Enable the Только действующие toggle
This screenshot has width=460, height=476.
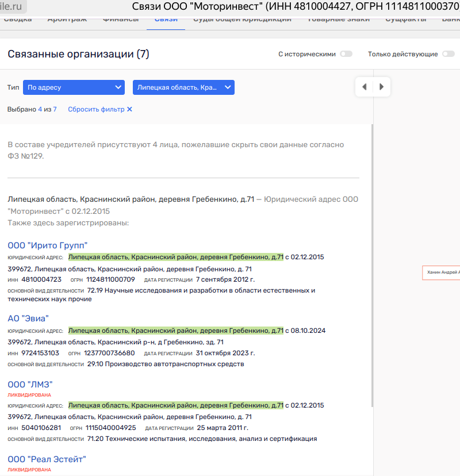447,53
